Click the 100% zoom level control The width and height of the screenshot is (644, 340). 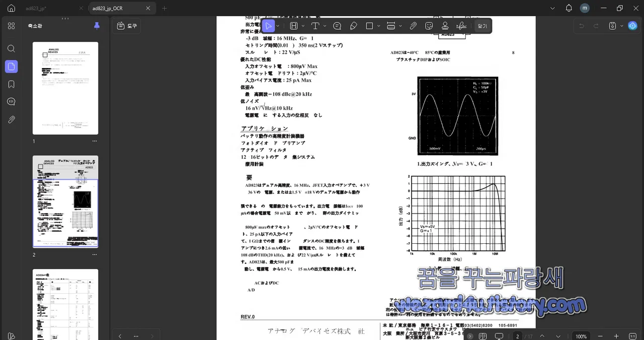coord(581,336)
